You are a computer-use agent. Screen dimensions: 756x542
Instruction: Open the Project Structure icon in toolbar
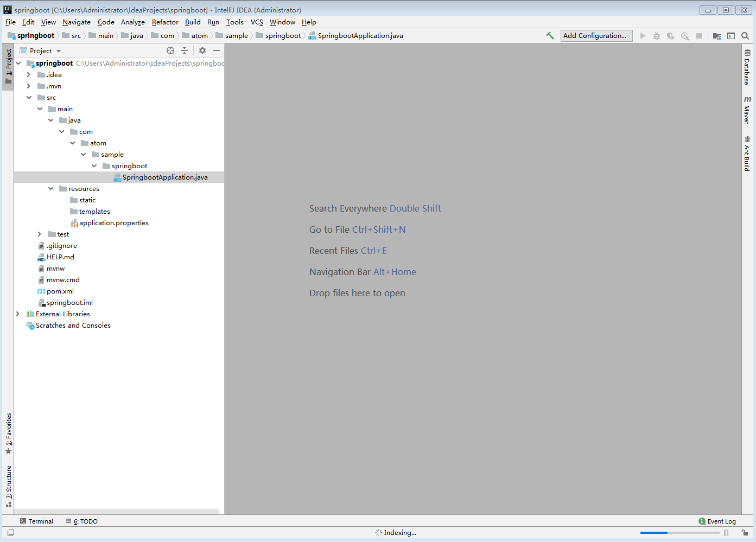(717, 36)
